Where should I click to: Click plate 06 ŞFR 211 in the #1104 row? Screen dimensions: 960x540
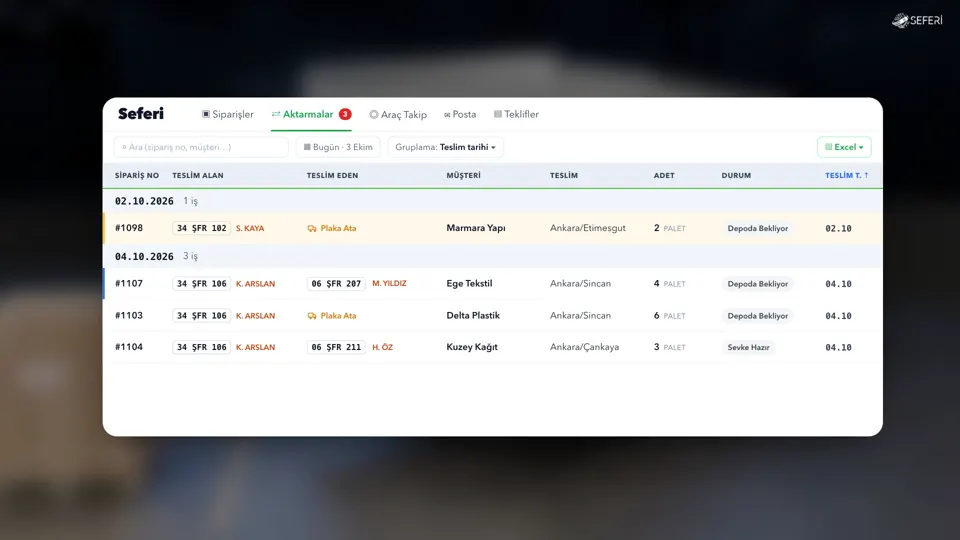[x=336, y=347]
